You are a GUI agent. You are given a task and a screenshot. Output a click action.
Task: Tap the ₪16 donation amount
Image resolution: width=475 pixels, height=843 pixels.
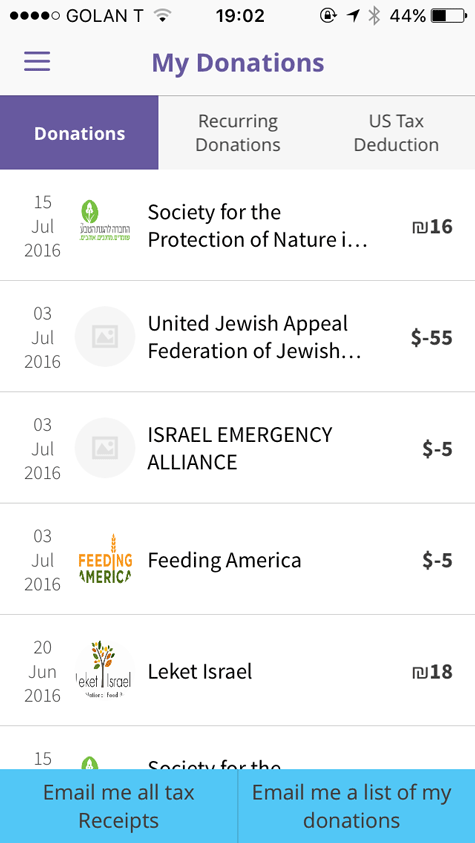432,226
